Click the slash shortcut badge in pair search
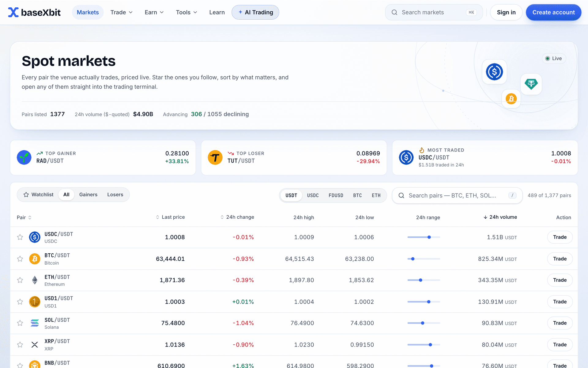The width and height of the screenshot is (588, 368). click(x=512, y=195)
